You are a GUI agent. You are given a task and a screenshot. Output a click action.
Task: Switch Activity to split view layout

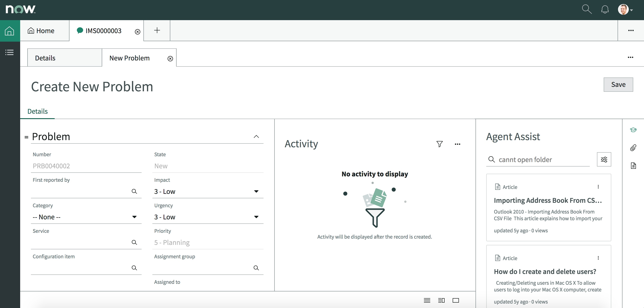[x=441, y=301]
